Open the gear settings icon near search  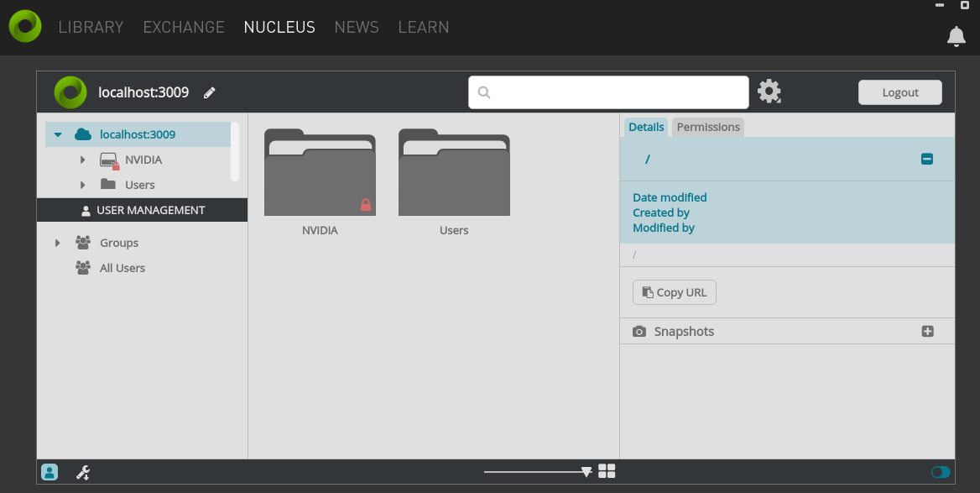[769, 92]
